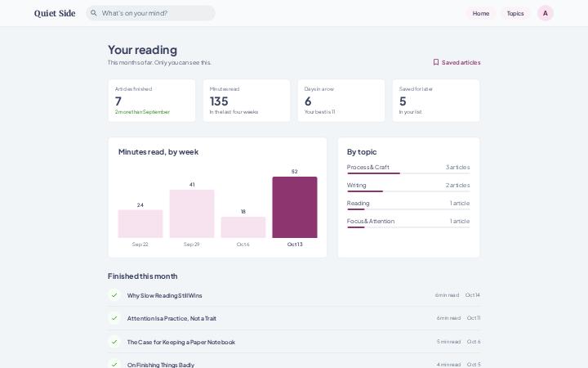Click "2 more than September" text
588x368 pixels.
[x=142, y=112]
